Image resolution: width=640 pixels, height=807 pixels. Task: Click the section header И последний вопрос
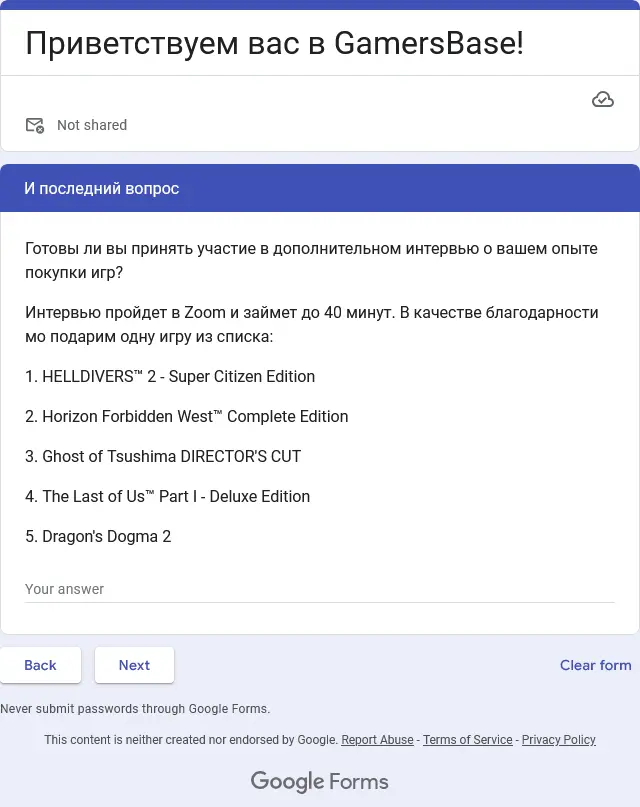coord(101,188)
